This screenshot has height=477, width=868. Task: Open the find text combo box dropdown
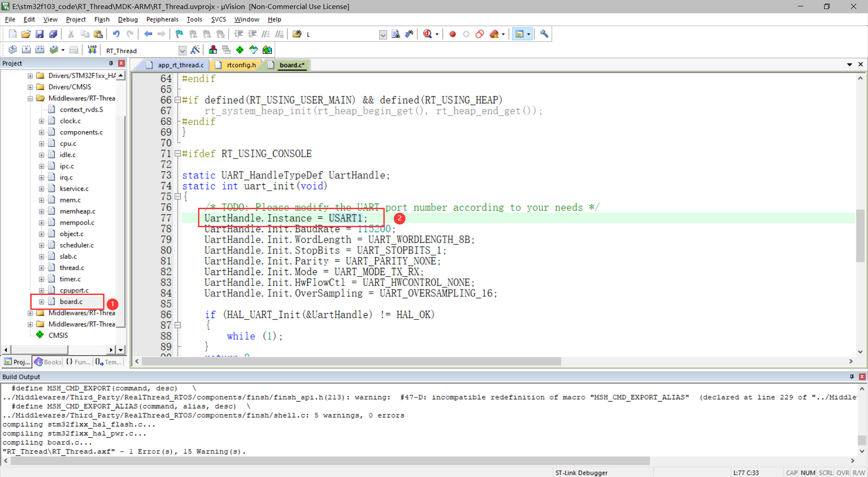pos(383,35)
